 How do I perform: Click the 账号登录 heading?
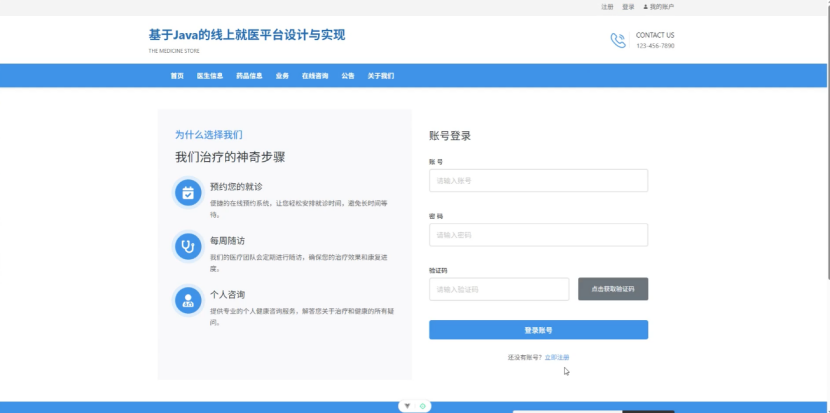click(450, 136)
